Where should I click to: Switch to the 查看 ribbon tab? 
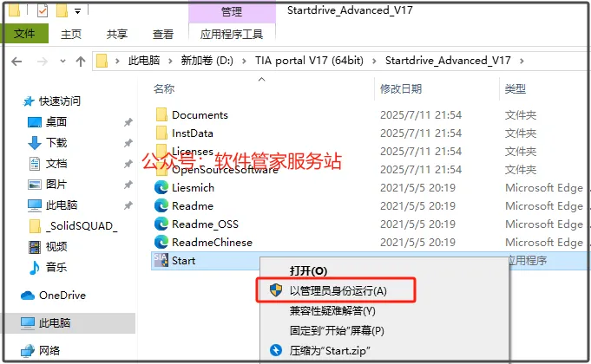[163, 35]
